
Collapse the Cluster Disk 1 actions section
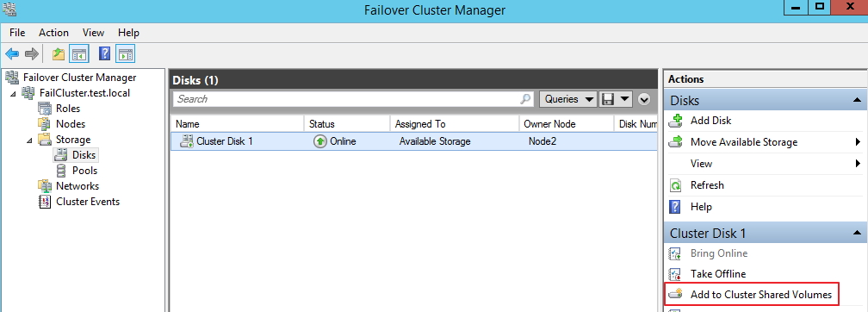[x=857, y=234]
